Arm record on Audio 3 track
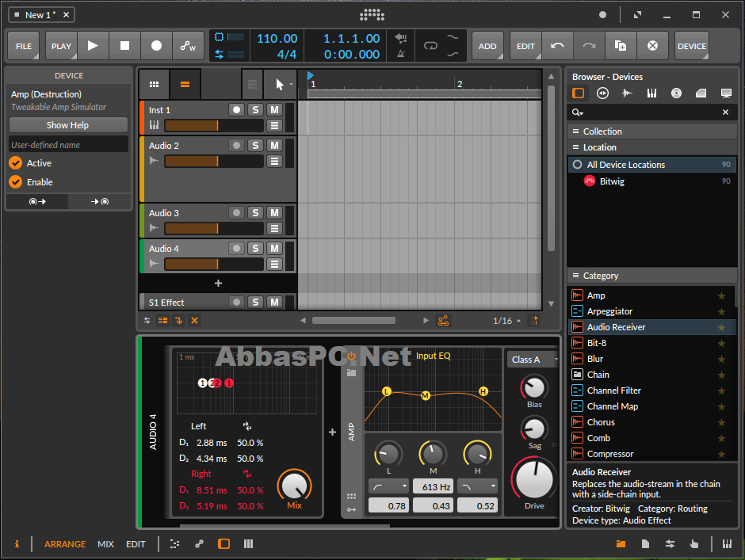The width and height of the screenshot is (745, 560). point(237,213)
